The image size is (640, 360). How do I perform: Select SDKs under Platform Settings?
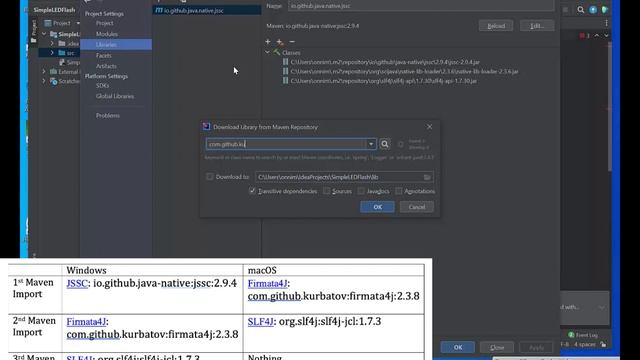(x=102, y=85)
